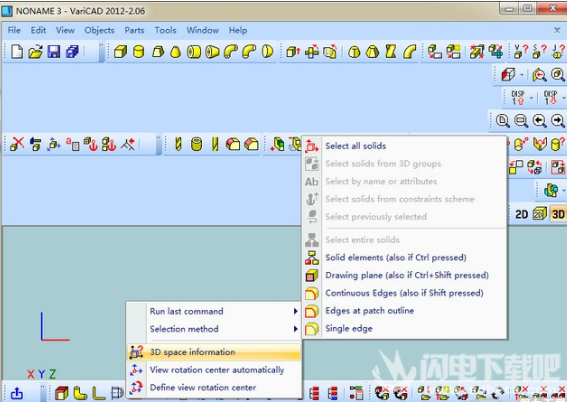Open the Window menu

202,30
